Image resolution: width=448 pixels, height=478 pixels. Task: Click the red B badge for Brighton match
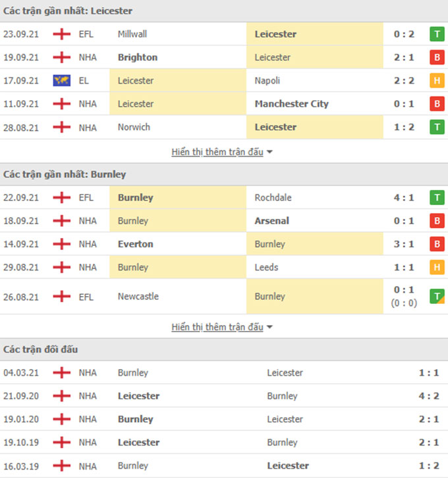coord(437,57)
